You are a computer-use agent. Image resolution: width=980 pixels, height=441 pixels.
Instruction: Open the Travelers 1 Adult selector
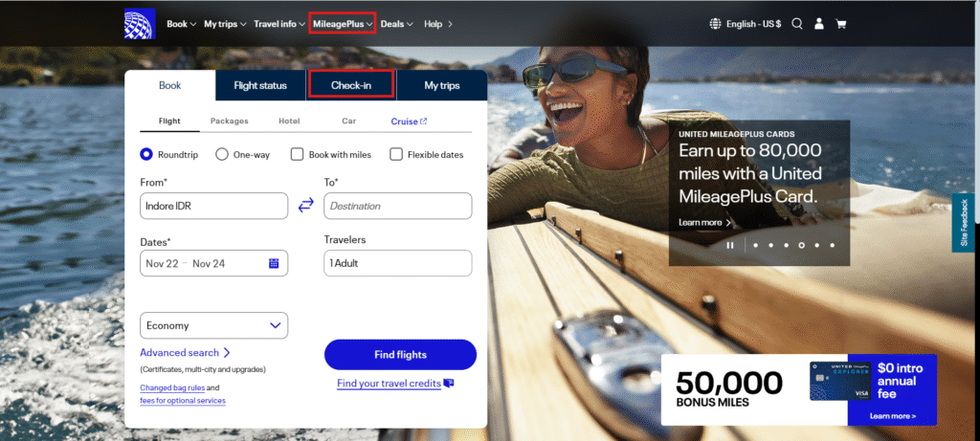[x=397, y=263]
